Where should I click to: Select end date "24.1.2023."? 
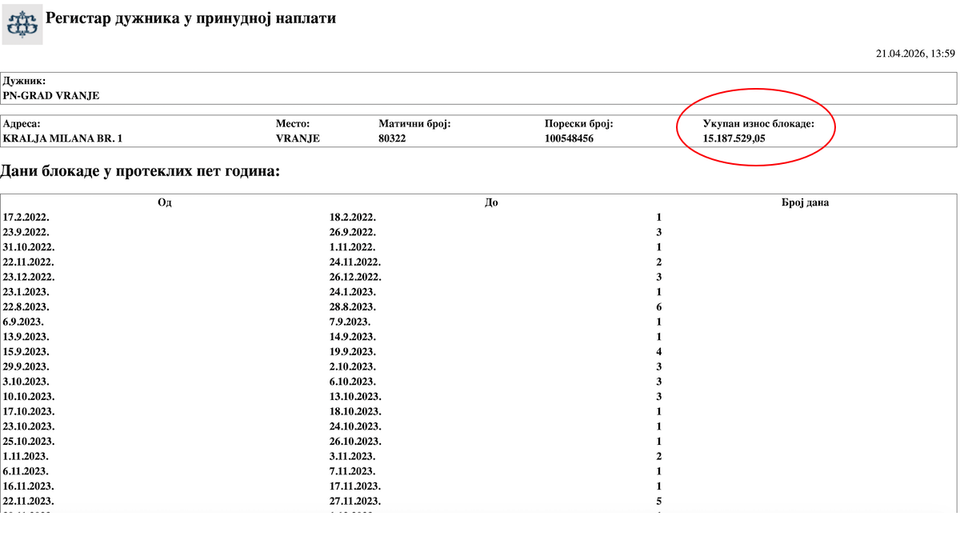tap(353, 292)
